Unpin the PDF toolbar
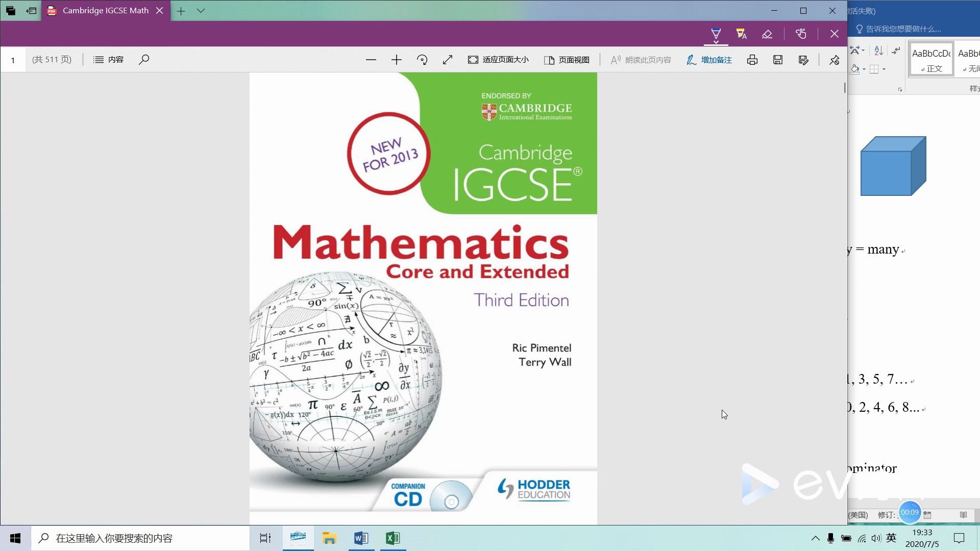This screenshot has height=551, width=980. [x=835, y=60]
